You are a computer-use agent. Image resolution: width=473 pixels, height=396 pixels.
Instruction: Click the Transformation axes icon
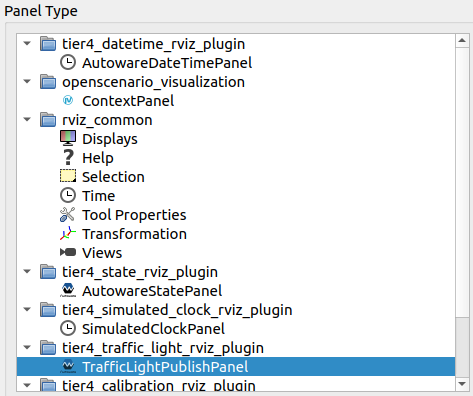68,233
